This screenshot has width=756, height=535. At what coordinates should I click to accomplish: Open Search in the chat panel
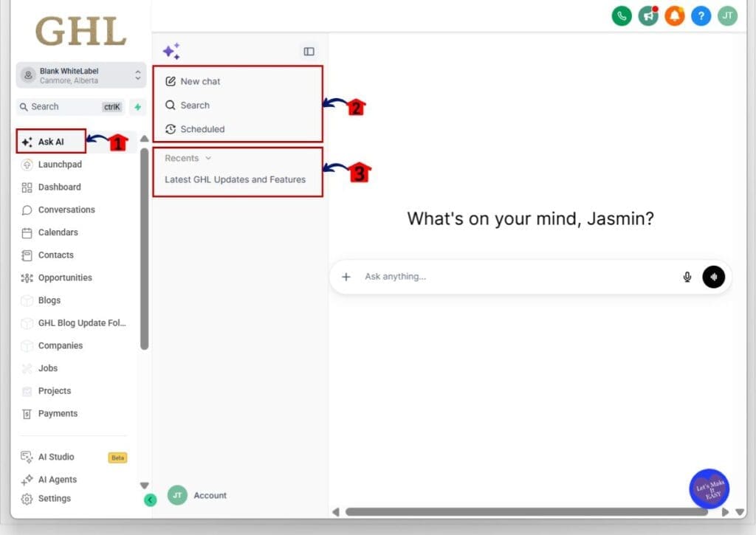[x=188, y=105]
